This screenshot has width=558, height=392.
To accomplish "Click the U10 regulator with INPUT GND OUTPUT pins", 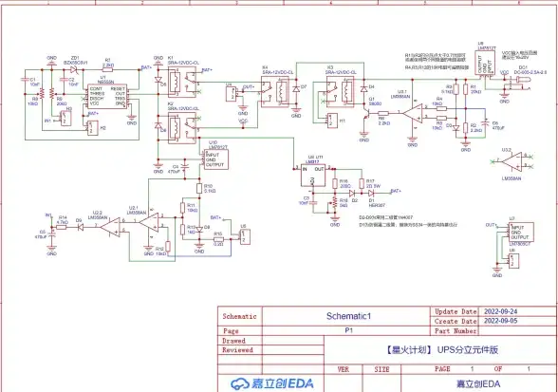I will (x=216, y=159).
